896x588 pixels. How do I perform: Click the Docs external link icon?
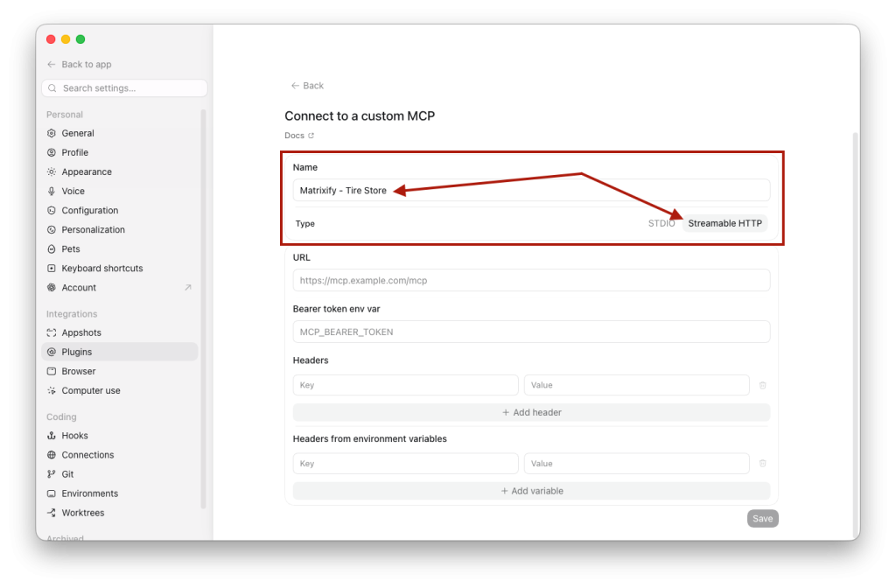(311, 136)
